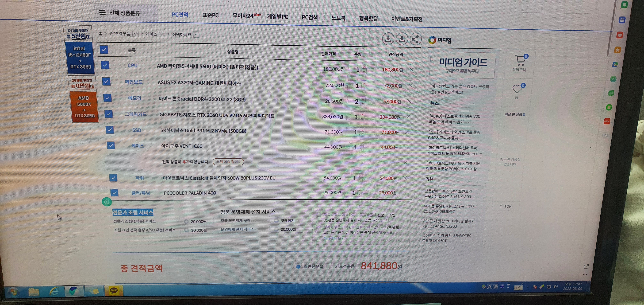Uncheck the SSD row checkbox
Screen dimensions: 644x305
coord(110,130)
